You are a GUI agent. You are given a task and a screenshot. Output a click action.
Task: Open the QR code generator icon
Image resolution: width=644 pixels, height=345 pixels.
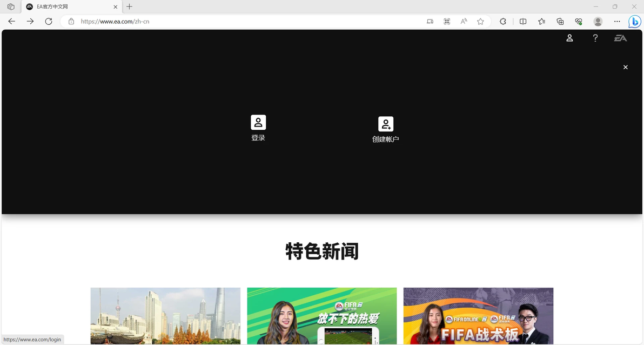point(447,22)
